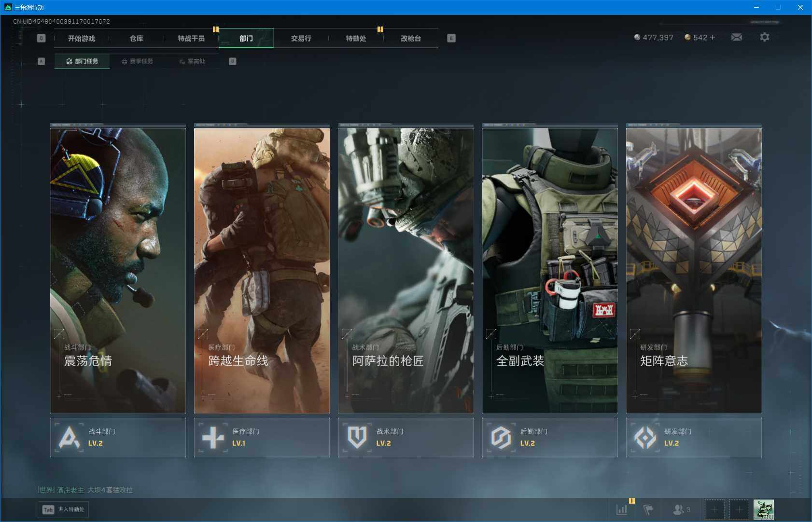Open the 全副武装 logistics department card
The image size is (812, 522).
(x=549, y=270)
